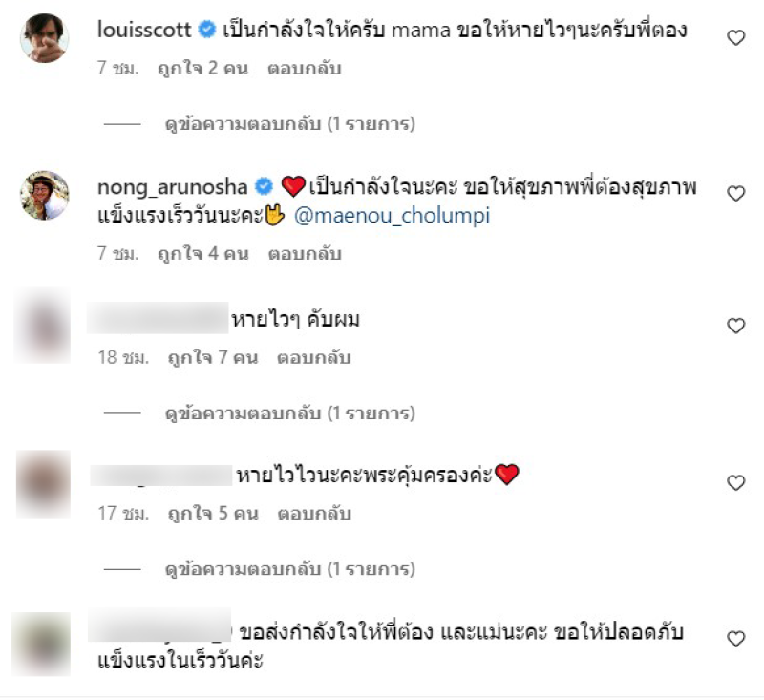
Task: View who liked: ถูกใจ 4 คน
Action: [x=203, y=253]
